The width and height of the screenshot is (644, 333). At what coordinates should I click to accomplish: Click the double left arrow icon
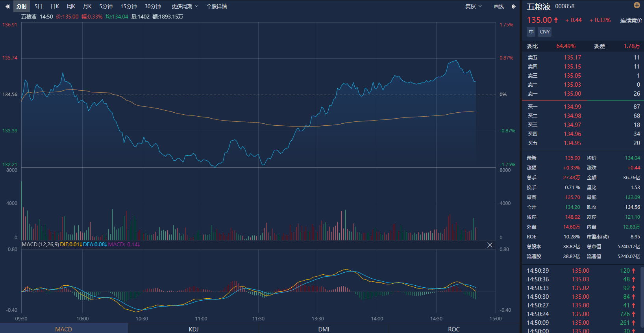7,6
